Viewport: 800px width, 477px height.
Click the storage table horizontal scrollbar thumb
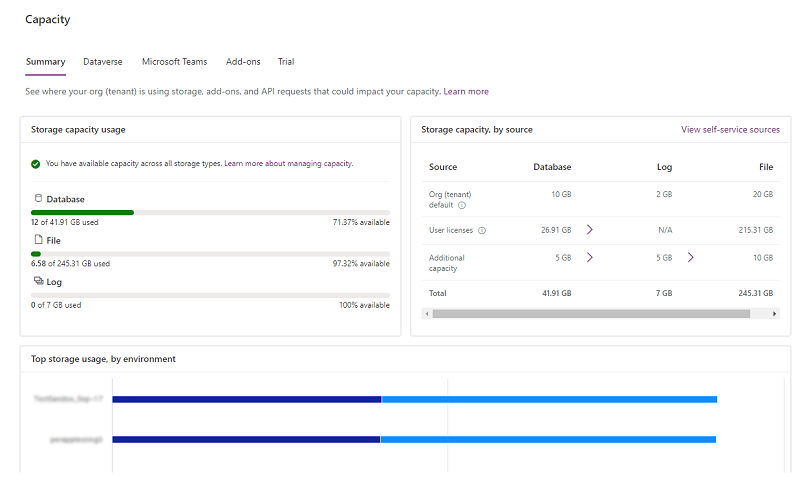tap(590, 313)
